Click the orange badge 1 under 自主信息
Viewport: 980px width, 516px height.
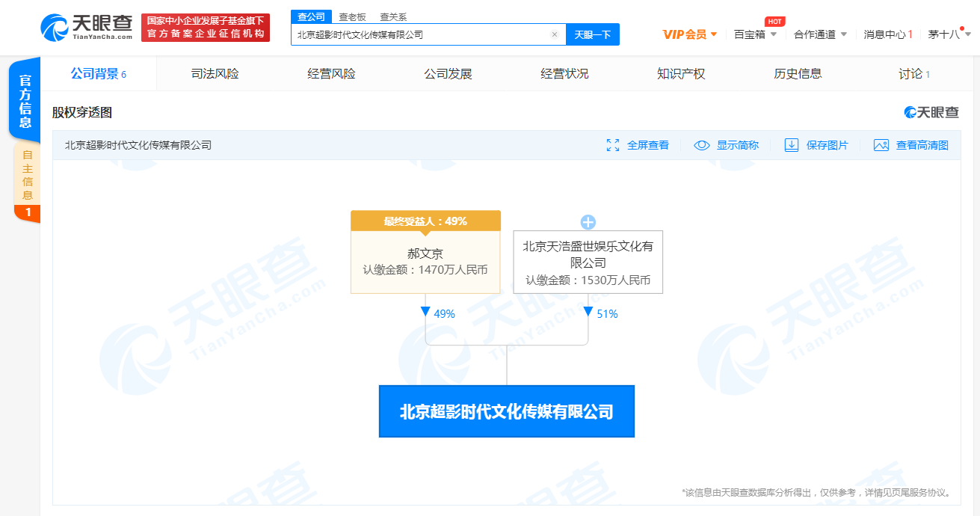(x=28, y=212)
